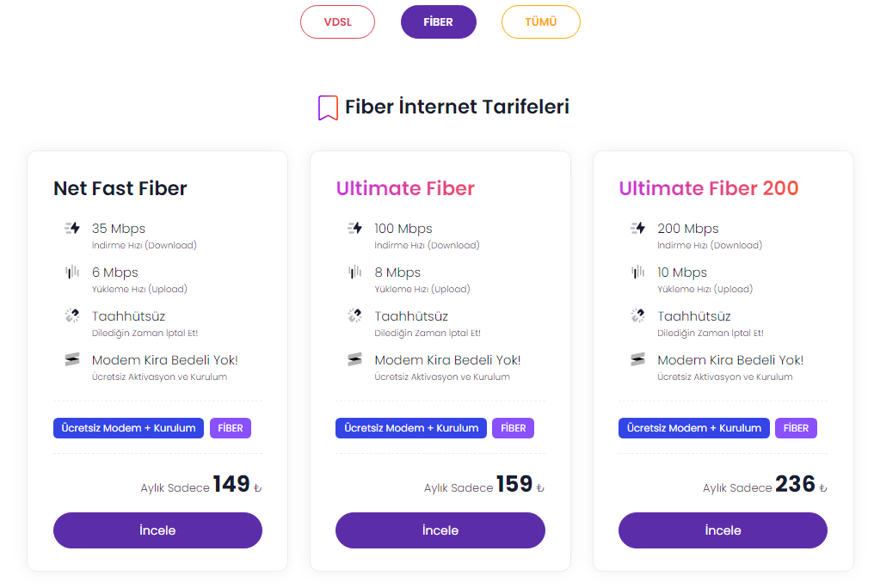Click upload speed icon in Ultimate Fiber card

click(354, 273)
